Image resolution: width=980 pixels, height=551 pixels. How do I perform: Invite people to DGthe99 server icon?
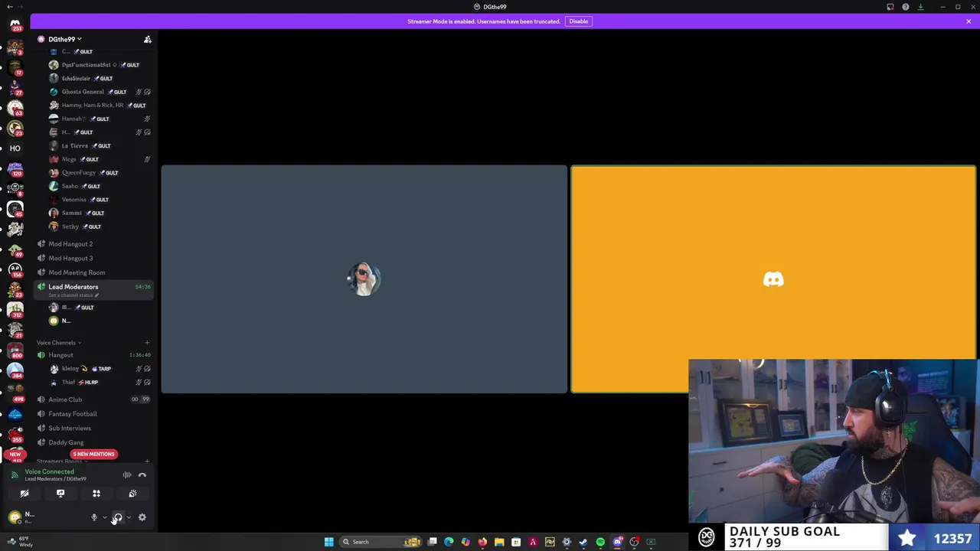pos(148,39)
